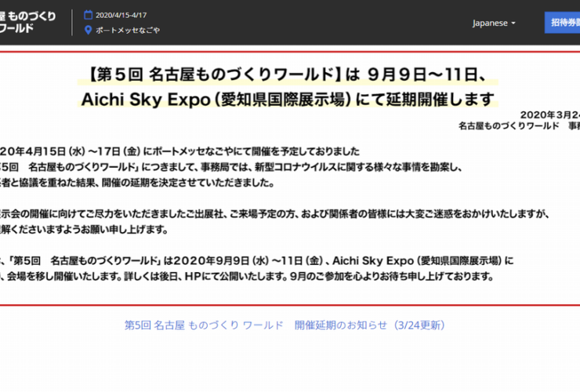Click the headline line Aichi Sky Expo(愛知県国際展示場)にて延期開催します
Viewport: 580px width, 392px height.
(288, 100)
